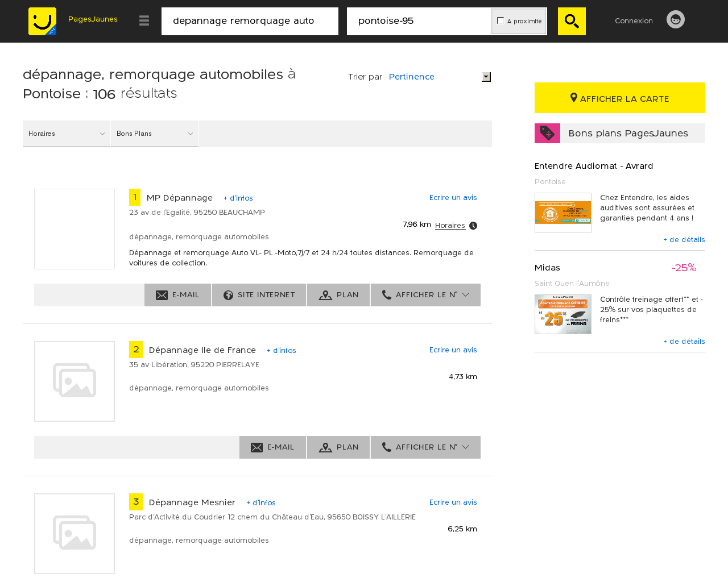Click Dépannage Mesnier image placeholder
728x582 pixels.
(x=75, y=534)
